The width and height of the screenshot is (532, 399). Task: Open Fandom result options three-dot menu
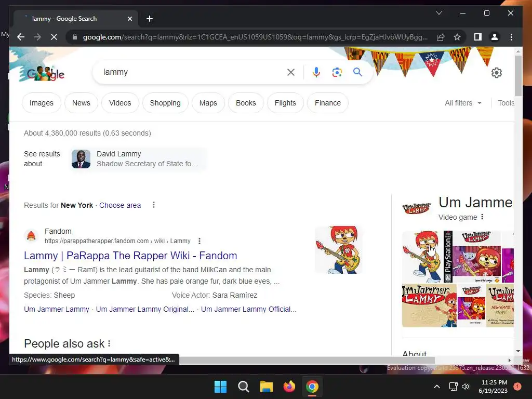[x=199, y=241]
